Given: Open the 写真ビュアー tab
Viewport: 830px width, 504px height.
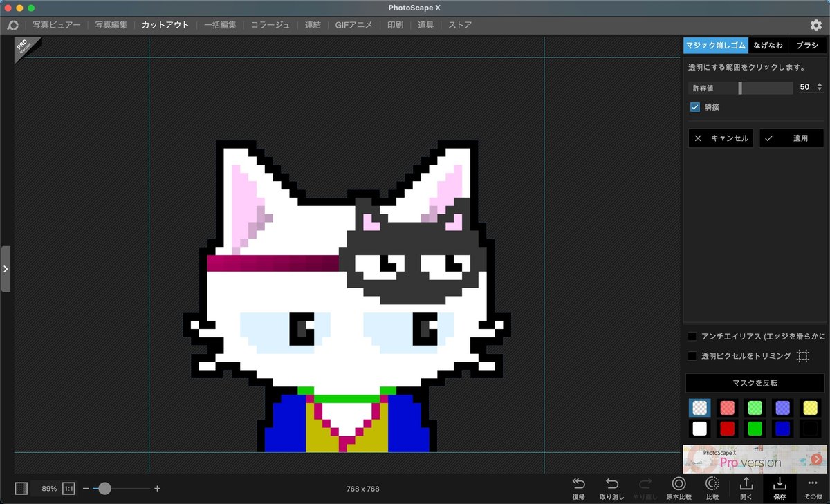Looking at the screenshot, I should click(x=57, y=25).
